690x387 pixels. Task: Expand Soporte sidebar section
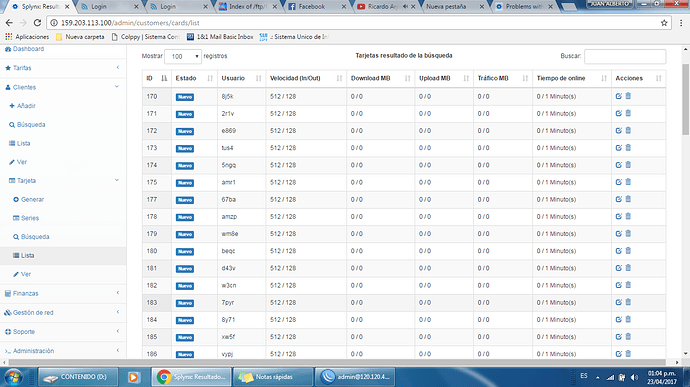tap(63, 332)
